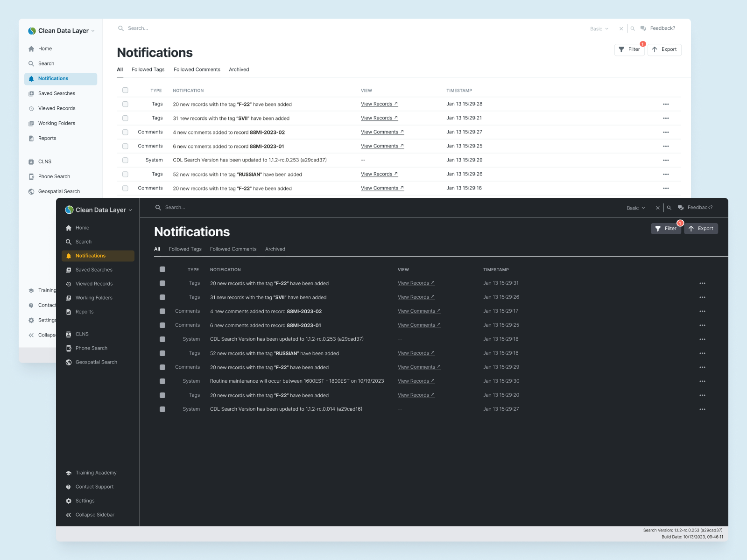Click the Collapse Sidebar chevrons in the dark window
This screenshot has height=560, width=747.
(69, 515)
